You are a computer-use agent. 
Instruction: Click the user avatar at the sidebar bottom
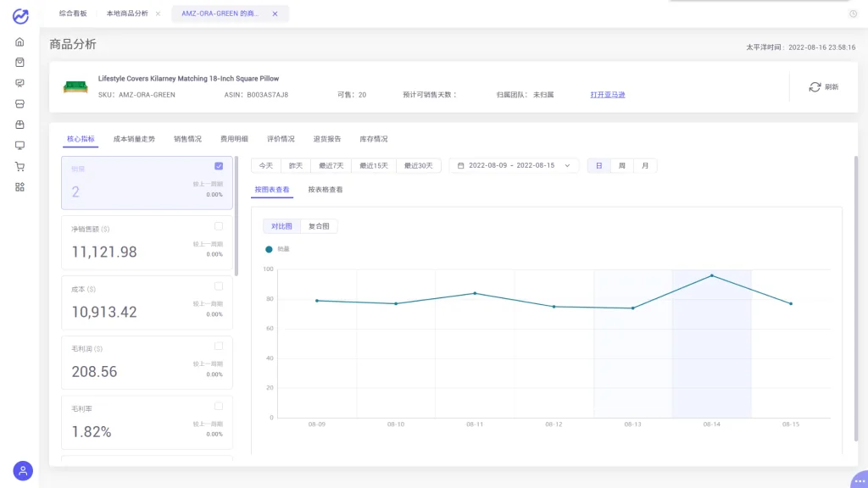23,471
